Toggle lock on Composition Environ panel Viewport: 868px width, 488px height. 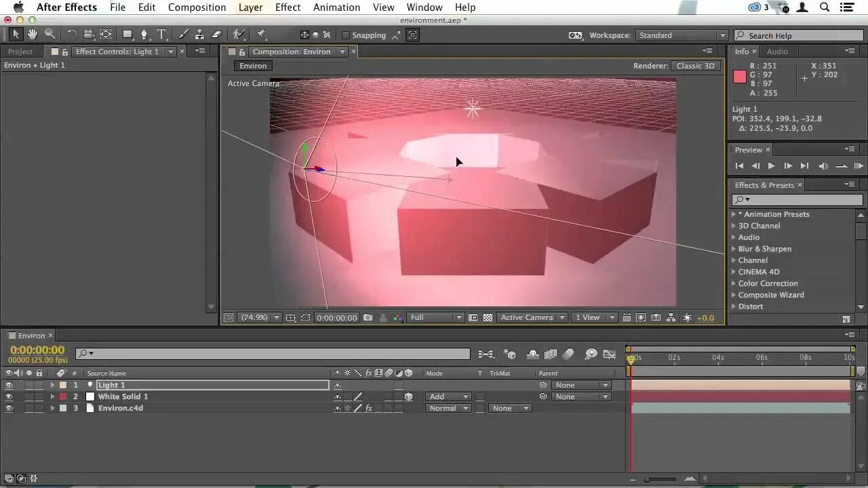click(241, 52)
